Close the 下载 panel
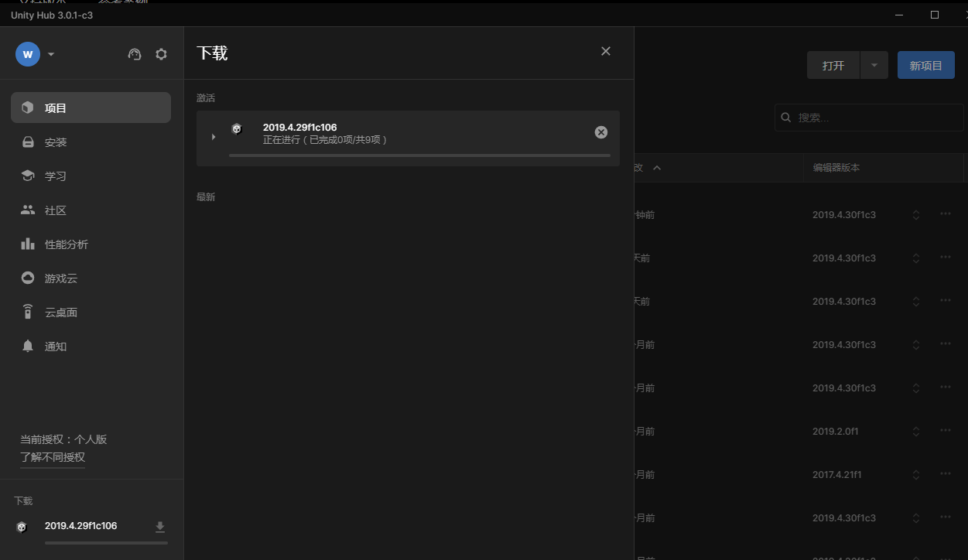The width and height of the screenshot is (968, 560). coord(606,51)
